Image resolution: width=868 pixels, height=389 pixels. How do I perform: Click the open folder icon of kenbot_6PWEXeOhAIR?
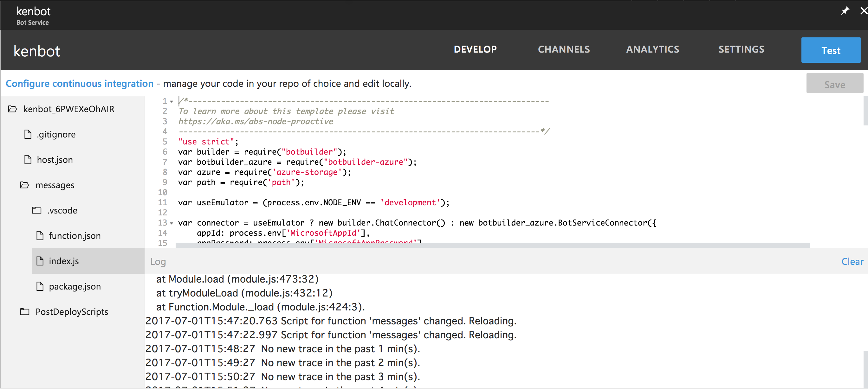13,109
